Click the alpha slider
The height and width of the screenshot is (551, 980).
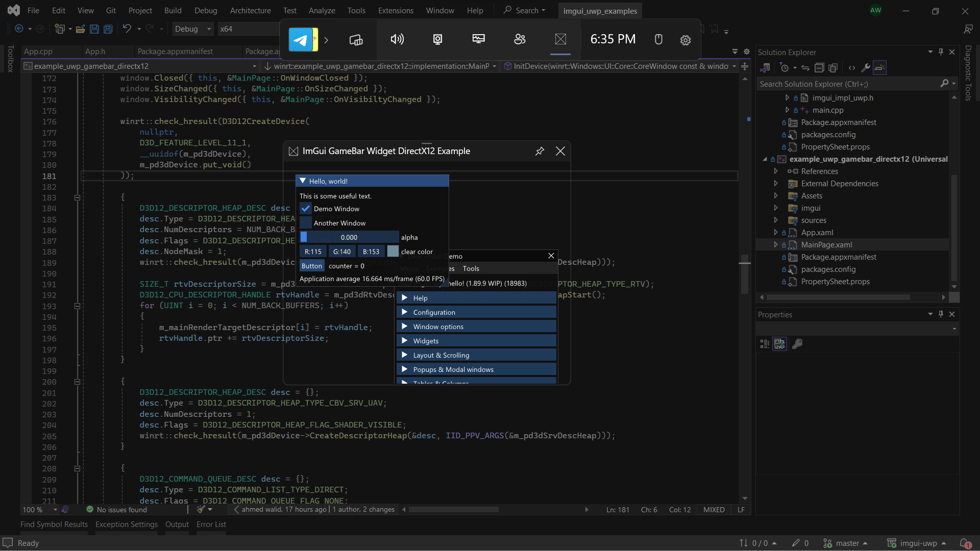tap(349, 237)
